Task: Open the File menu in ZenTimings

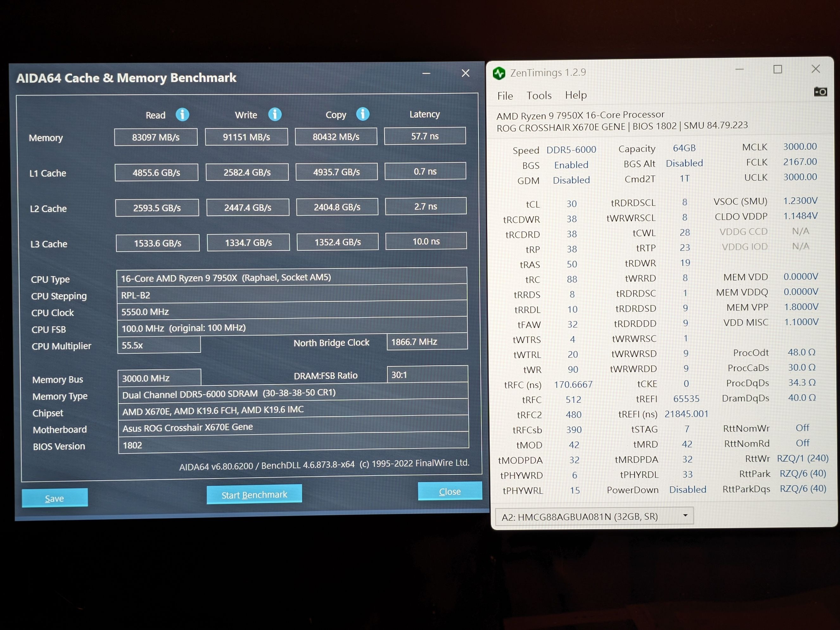Action: click(x=505, y=96)
